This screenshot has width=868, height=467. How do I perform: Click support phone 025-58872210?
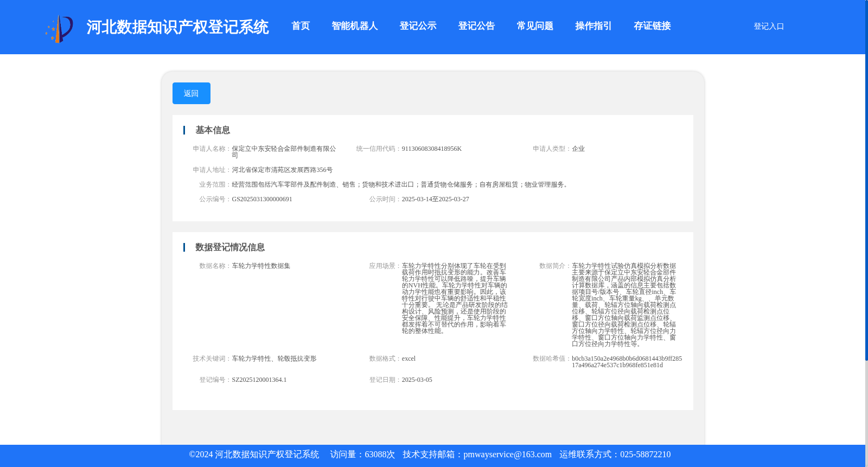645,455
